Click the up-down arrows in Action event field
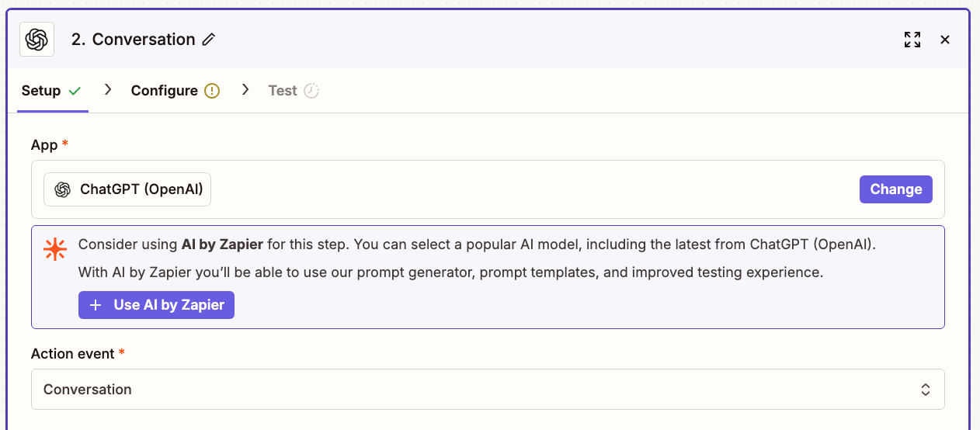980x430 pixels. (x=926, y=390)
